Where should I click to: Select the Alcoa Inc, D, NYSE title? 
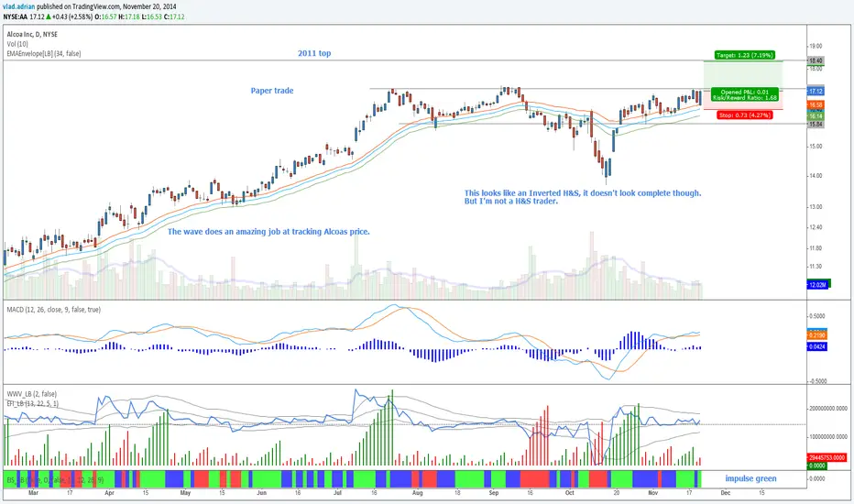[32, 34]
